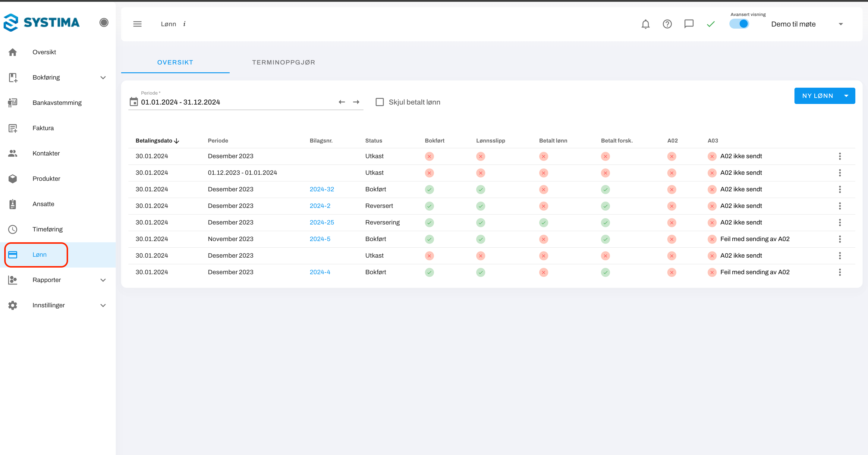Click the help question mark icon

coord(667,24)
